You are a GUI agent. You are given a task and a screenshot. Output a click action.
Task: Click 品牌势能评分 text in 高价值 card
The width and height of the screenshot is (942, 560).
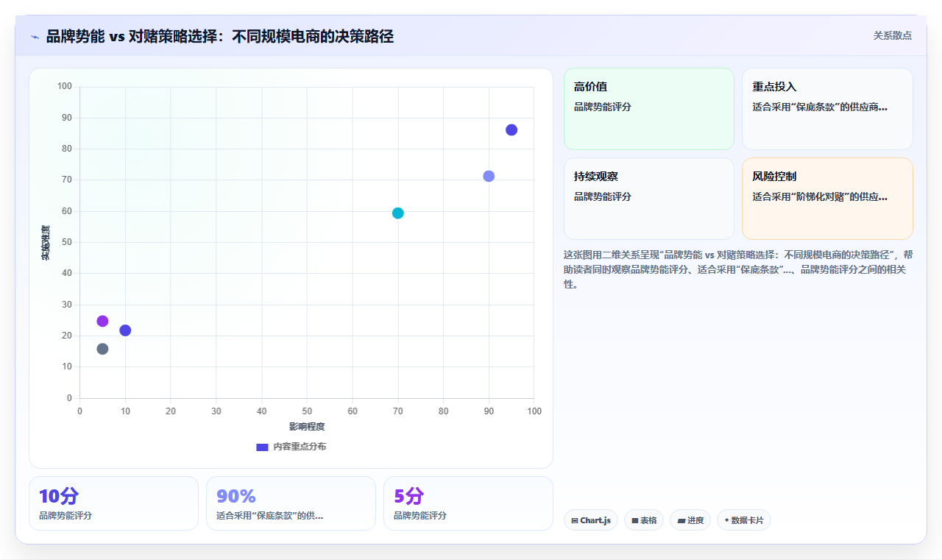coord(603,107)
